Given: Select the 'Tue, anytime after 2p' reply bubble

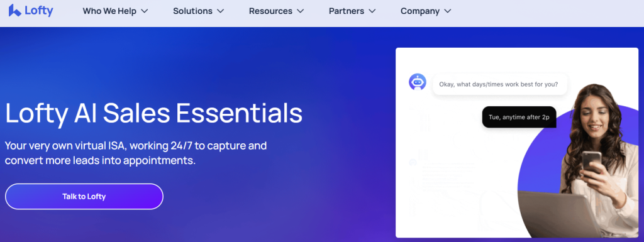Looking at the screenshot, I should tap(519, 117).
